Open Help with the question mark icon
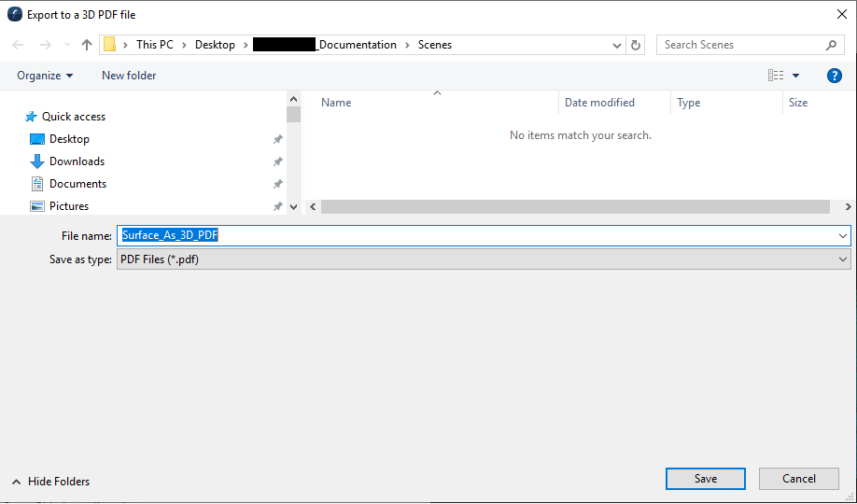This screenshot has width=857, height=504. tap(834, 76)
